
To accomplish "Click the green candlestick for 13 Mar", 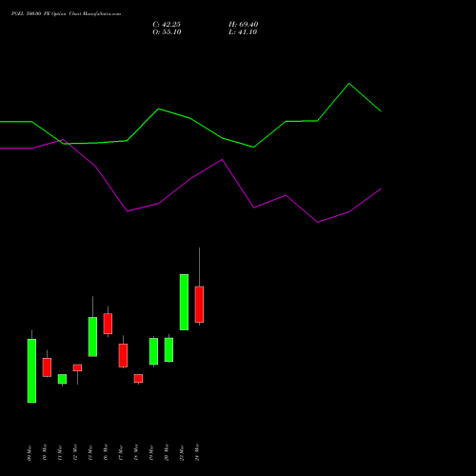I will pyautogui.click(x=92, y=337).
